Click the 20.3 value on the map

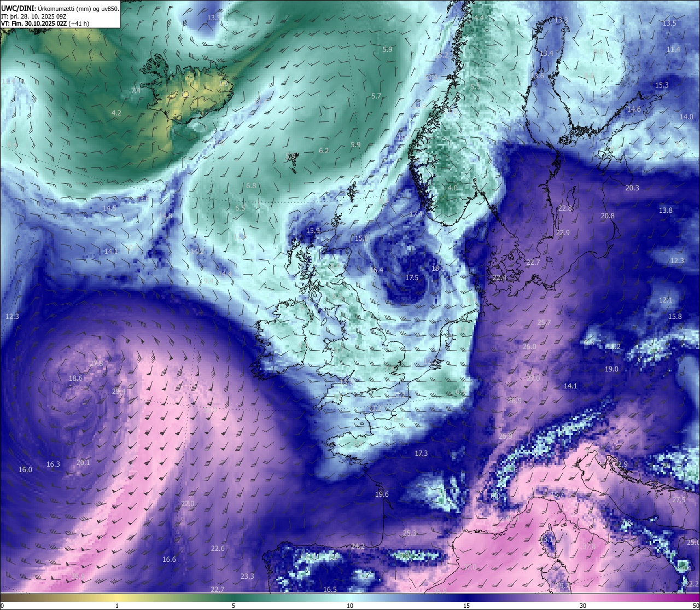click(632, 188)
